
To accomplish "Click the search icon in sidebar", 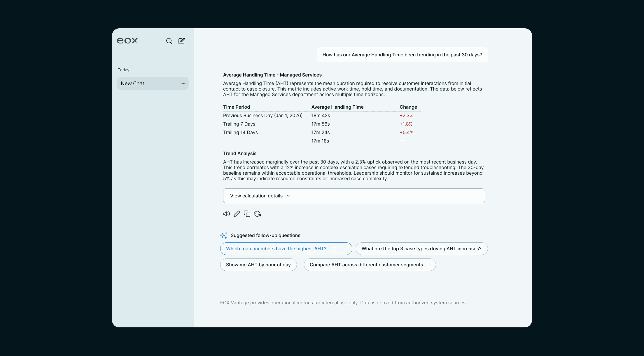I will (169, 41).
